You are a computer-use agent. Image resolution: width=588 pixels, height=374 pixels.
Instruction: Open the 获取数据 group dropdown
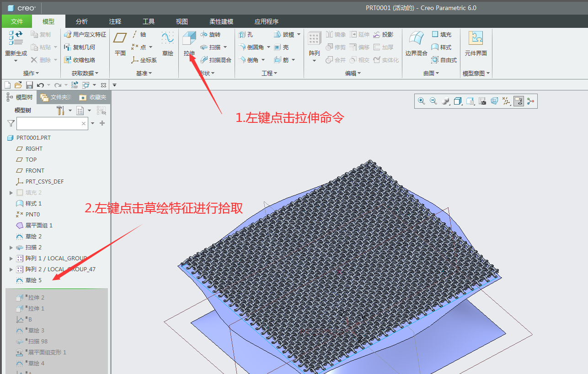coord(85,73)
